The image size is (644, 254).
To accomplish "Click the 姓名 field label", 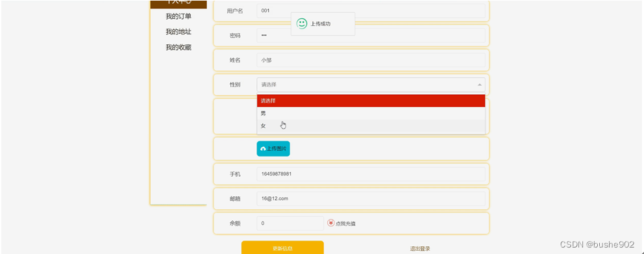I will point(235,60).
